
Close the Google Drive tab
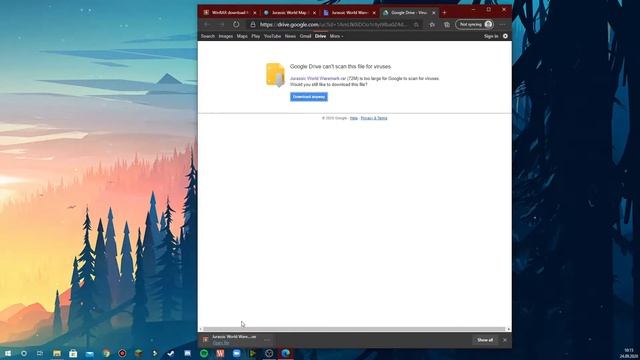(433, 13)
